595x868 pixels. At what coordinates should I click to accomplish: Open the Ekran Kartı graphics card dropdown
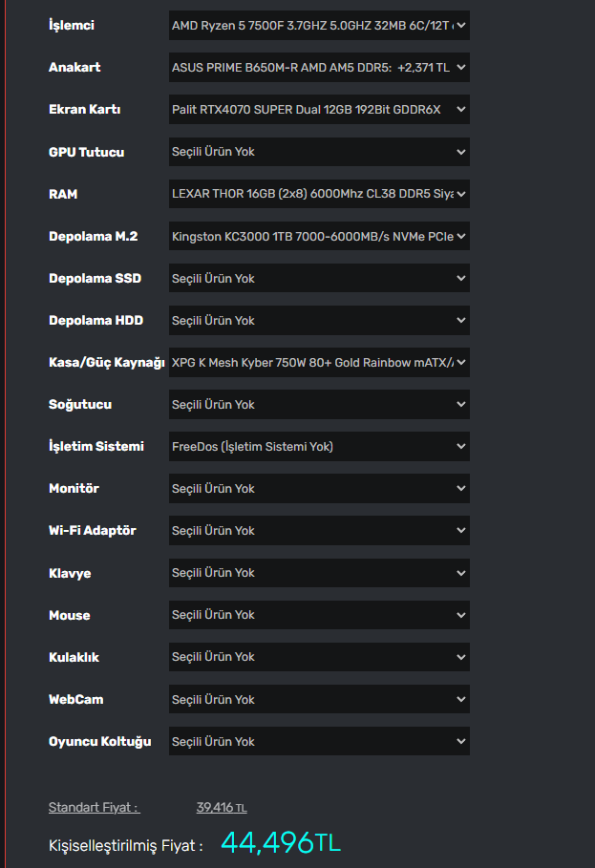point(319,110)
